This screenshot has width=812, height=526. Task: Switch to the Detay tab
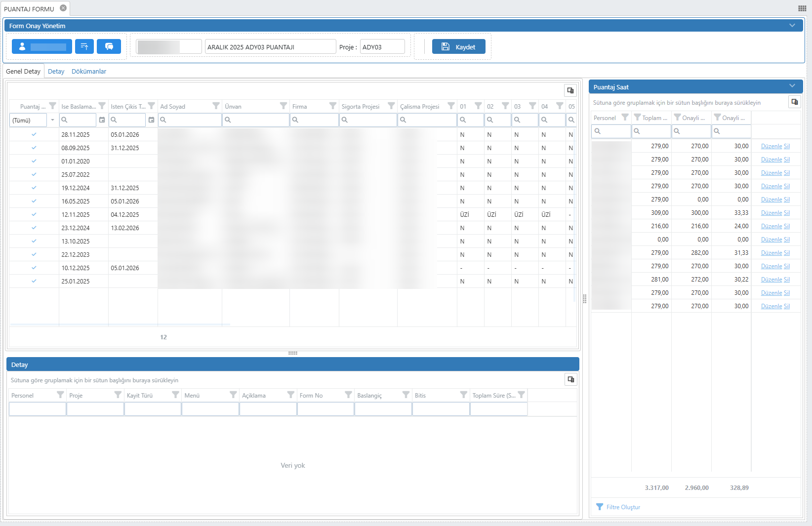pyautogui.click(x=56, y=72)
